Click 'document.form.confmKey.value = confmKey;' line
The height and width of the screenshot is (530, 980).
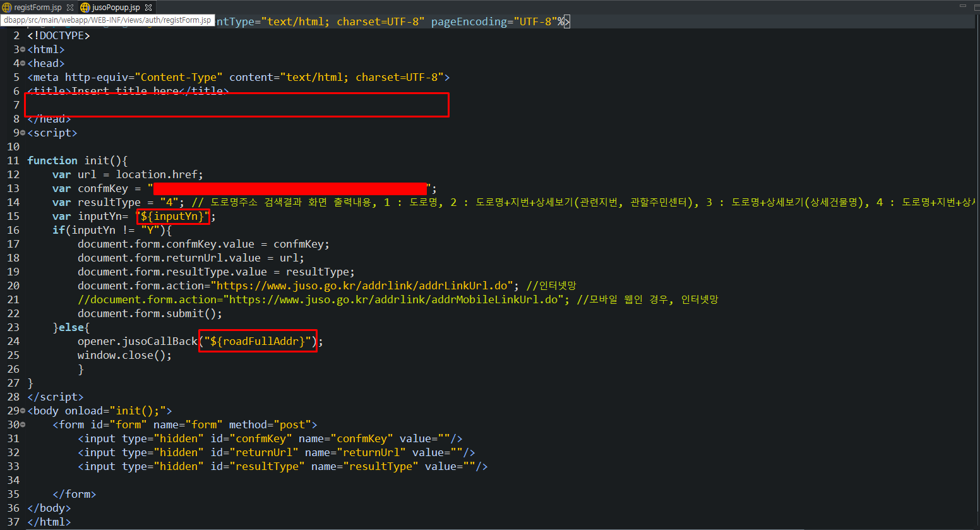coord(203,244)
